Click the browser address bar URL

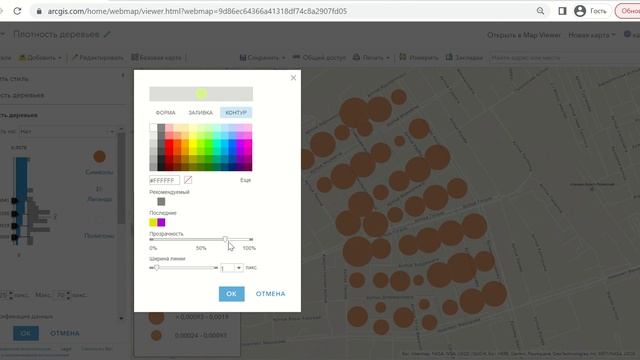click(197, 11)
